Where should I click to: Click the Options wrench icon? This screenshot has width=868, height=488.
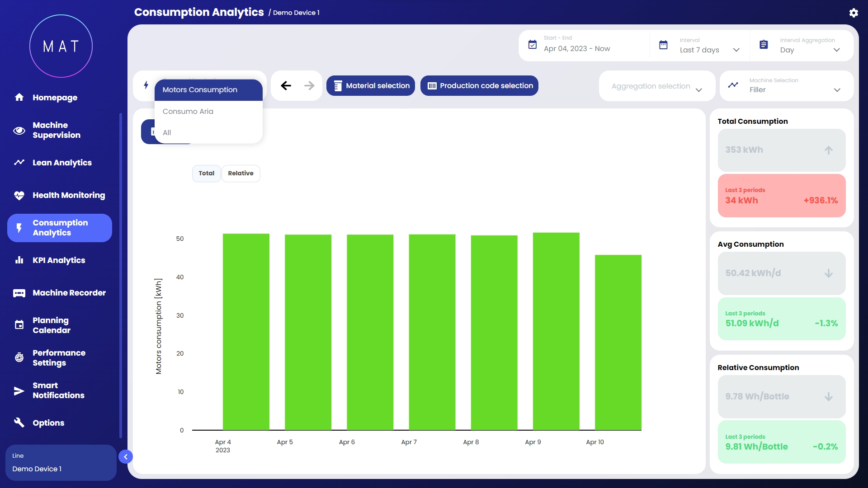[19, 423]
